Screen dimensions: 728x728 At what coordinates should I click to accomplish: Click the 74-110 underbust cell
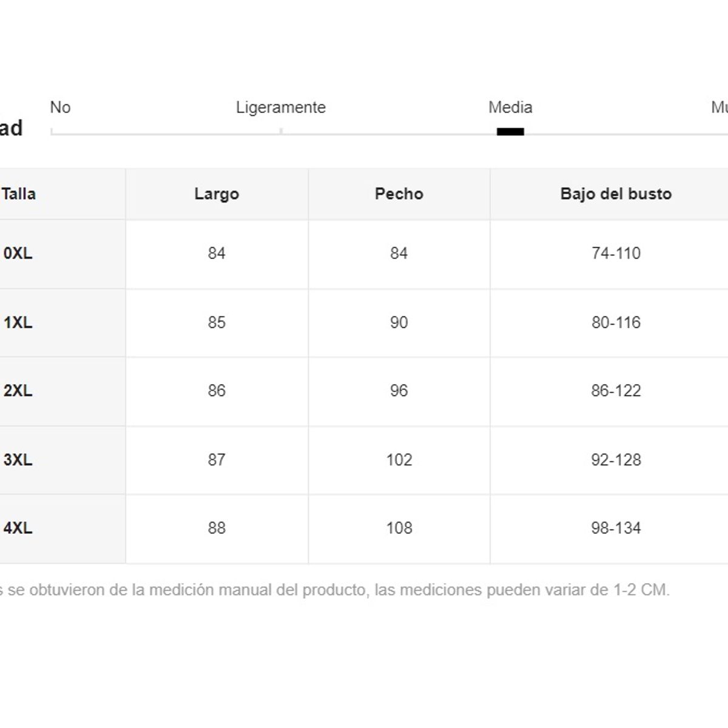point(616,254)
